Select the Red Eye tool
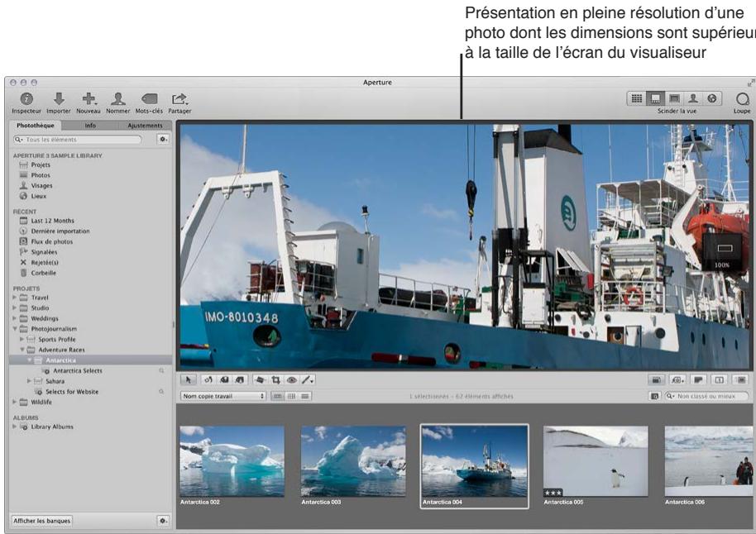 click(292, 379)
